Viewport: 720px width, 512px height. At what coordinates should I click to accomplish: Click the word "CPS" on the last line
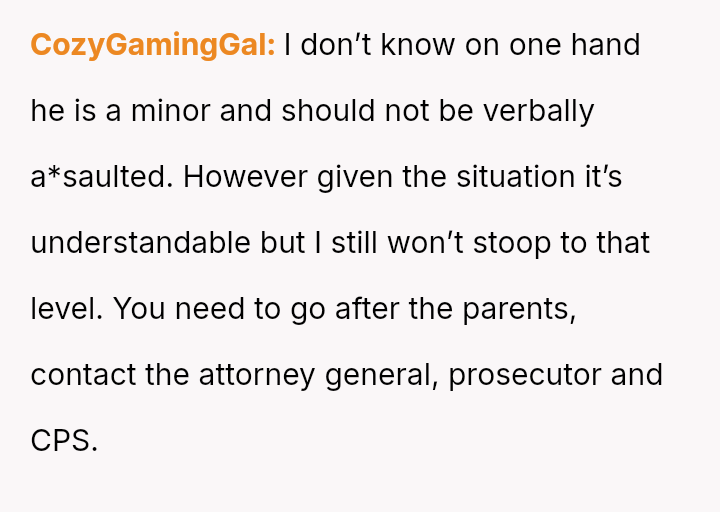point(61,441)
